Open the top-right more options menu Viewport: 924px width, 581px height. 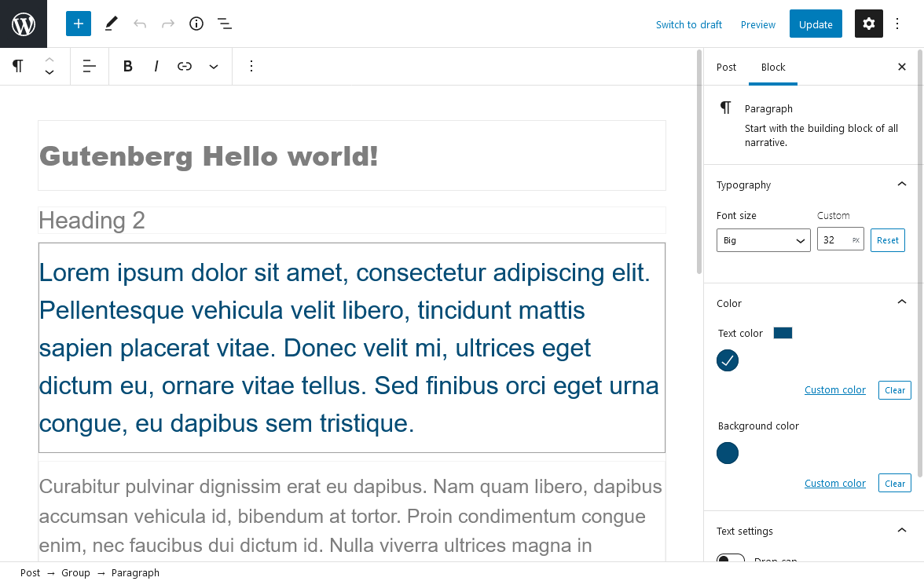[897, 24]
